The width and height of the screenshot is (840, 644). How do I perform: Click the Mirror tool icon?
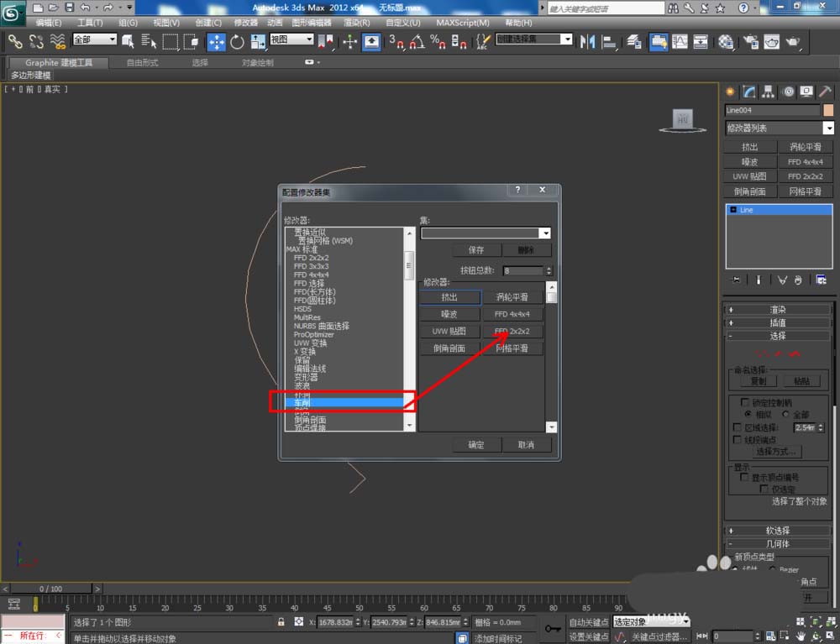pyautogui.click(x=588, y=42)
